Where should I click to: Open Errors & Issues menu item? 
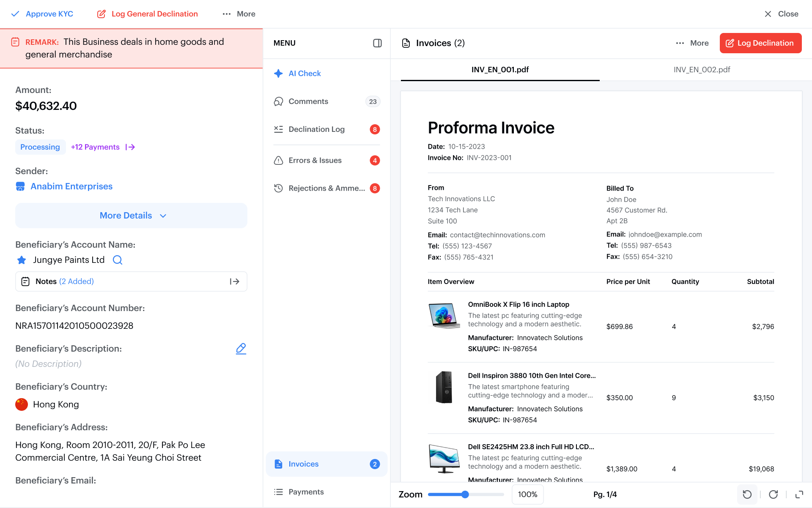326,161
